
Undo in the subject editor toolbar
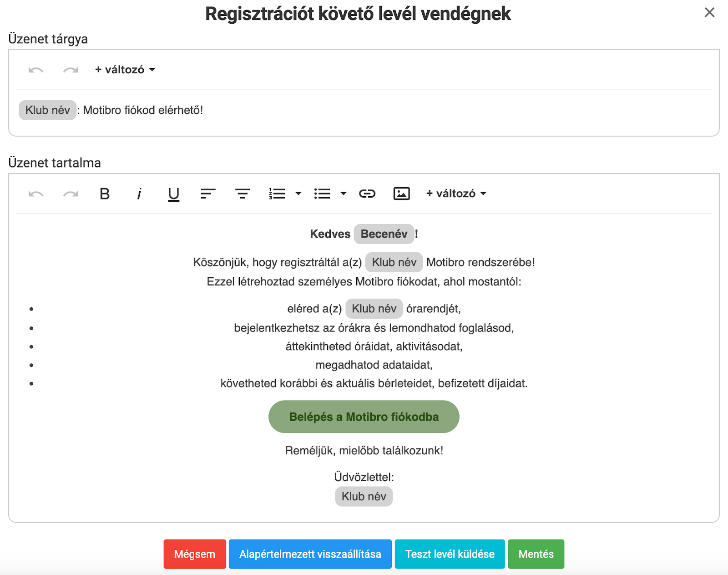coord(36,70)
